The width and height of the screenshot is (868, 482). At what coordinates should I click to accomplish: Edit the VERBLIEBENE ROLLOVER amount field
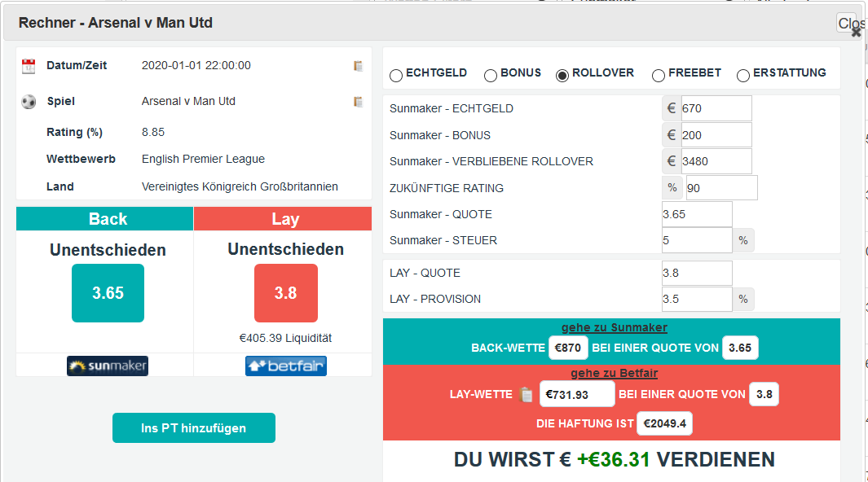(x=716, y=161)
